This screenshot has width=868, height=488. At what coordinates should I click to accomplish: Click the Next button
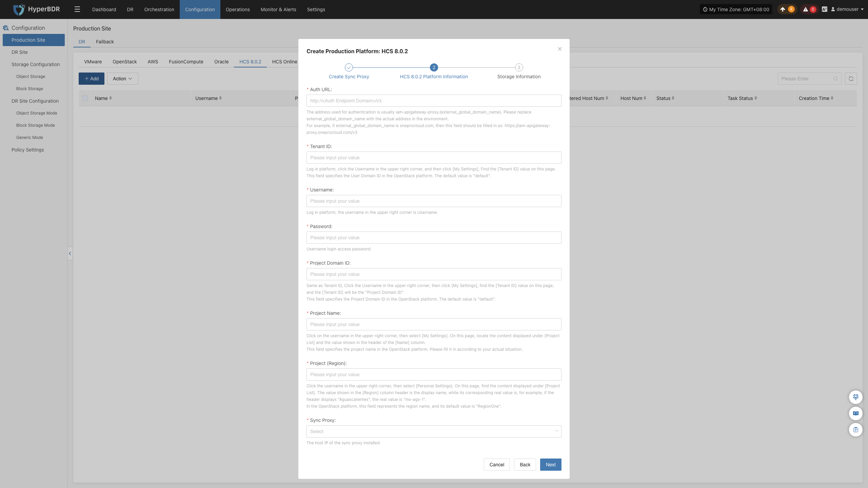click(x=551, y=465)
